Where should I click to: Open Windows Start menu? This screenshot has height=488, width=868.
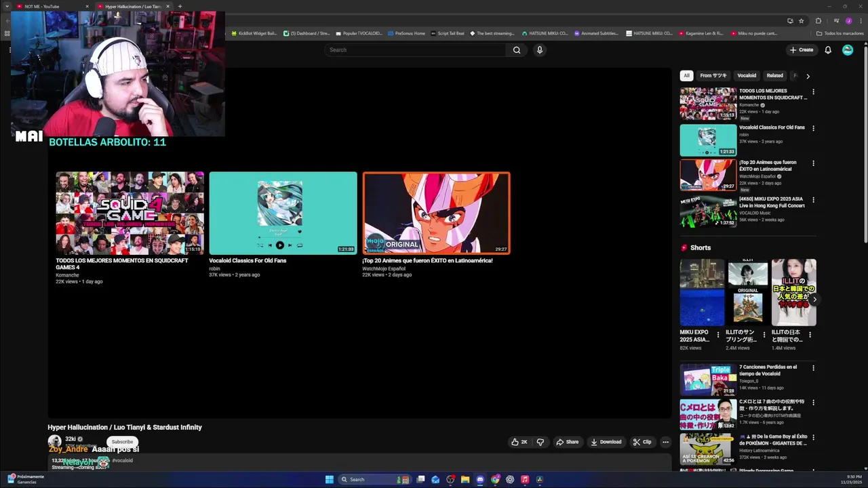pos(330,479)
